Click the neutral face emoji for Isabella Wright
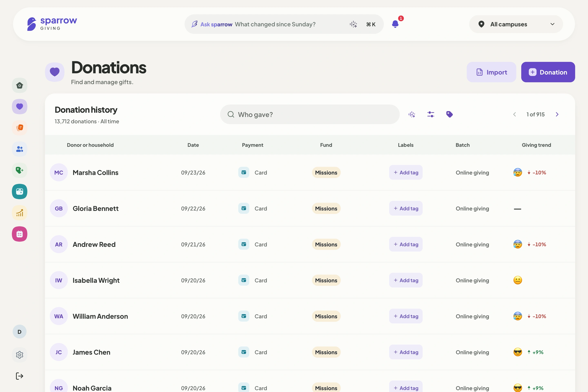The height and width of the screenshot is (392, 588). pos(518,280)
